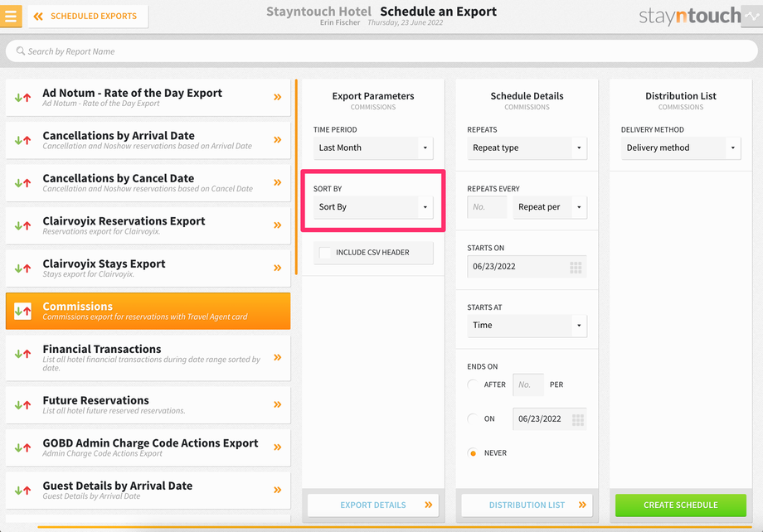Image resolution: width=763 pixels, height=532 pixels.
Task: Select Clairvoyix Stays Export
Action: coord(148,268)
